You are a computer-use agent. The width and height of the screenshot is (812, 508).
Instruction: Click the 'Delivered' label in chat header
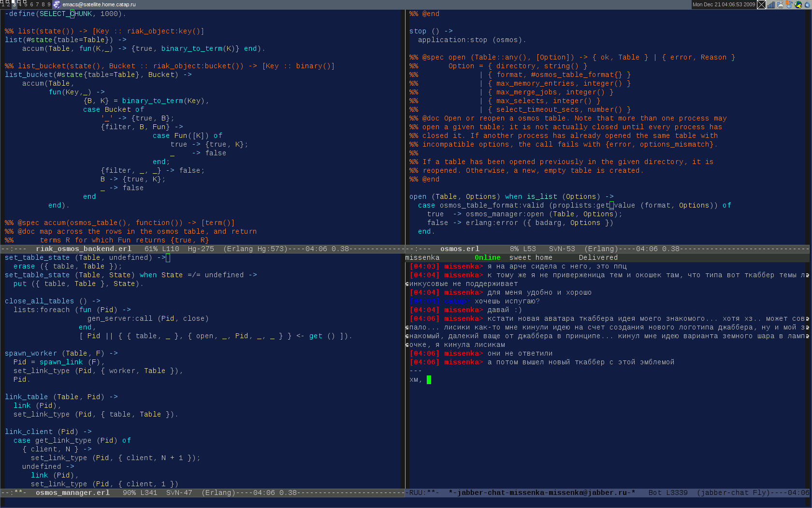click(x=598, y=257)
